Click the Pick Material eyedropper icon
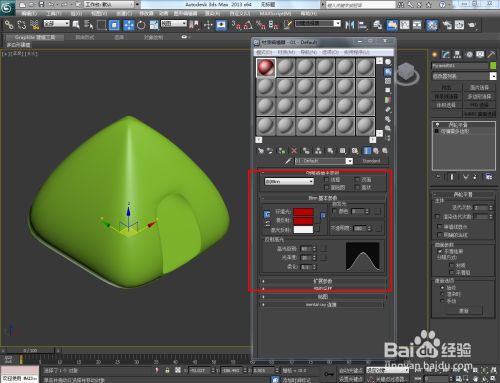This screenshot has height=383, width=500. coord(288,161)
